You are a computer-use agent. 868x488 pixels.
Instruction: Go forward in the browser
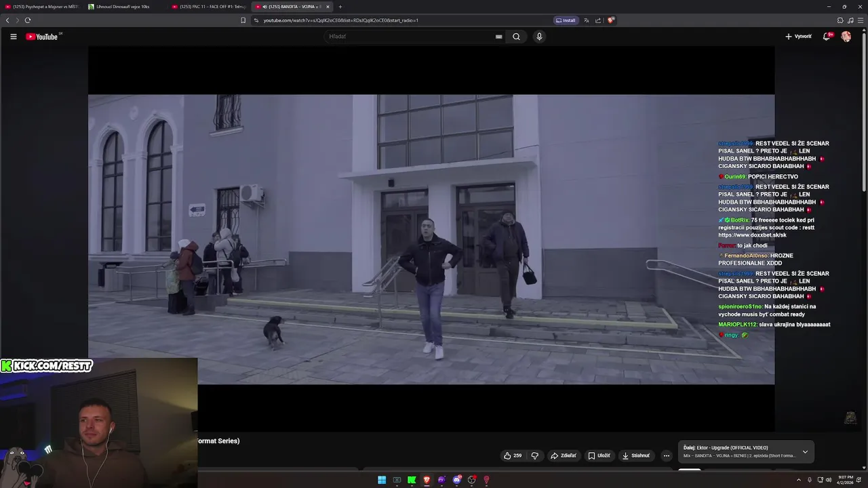(x=17, y=20)
